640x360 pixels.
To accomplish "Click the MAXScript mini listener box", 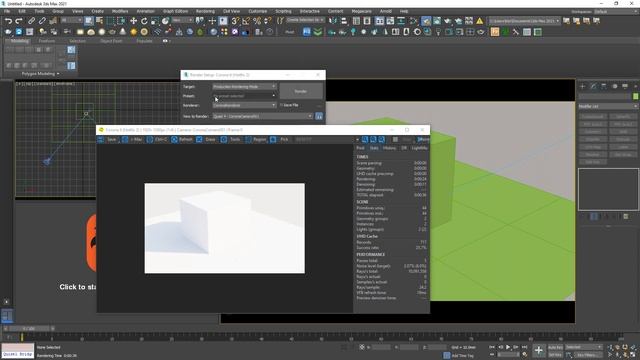I will (x=18, y=351).
